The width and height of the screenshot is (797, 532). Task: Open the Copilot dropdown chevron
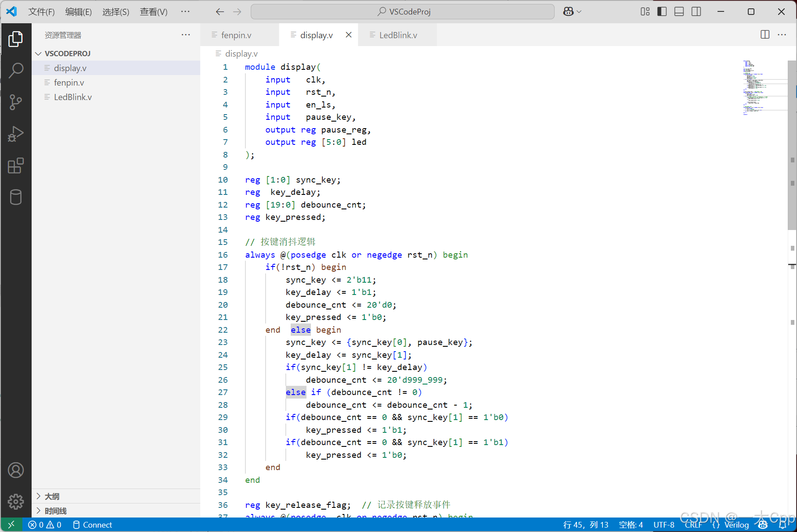click(579, 12)
